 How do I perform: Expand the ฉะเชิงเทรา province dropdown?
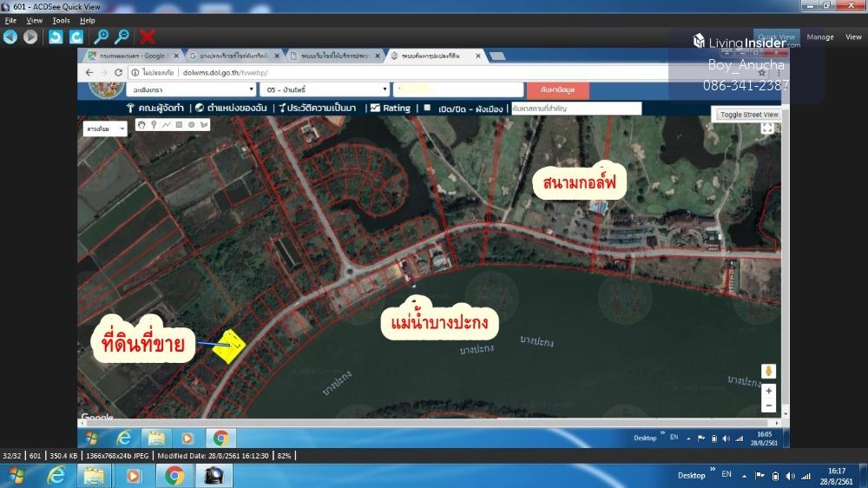[191, 89]
